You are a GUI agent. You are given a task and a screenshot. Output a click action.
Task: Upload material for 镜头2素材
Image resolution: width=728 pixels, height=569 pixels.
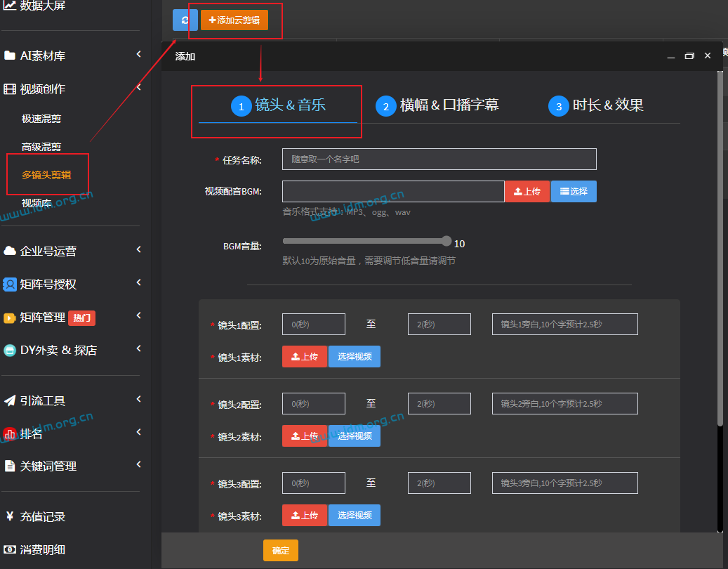(x=305, y=436)
